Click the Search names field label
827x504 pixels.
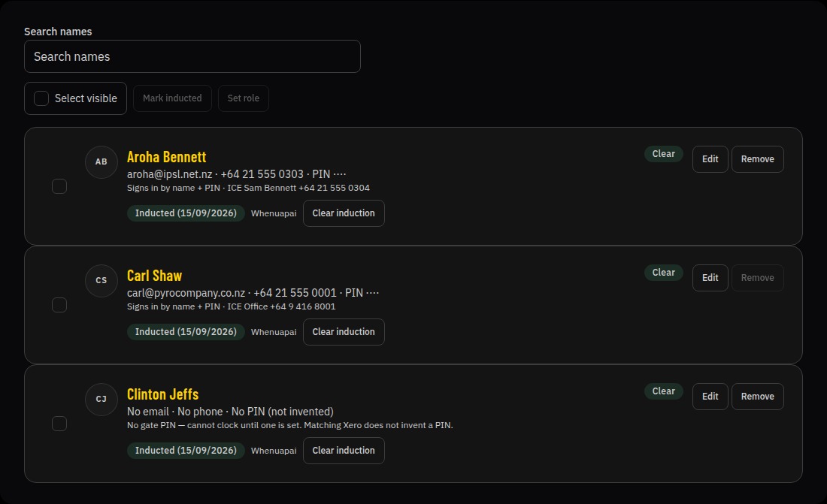[x=58, y=32]
